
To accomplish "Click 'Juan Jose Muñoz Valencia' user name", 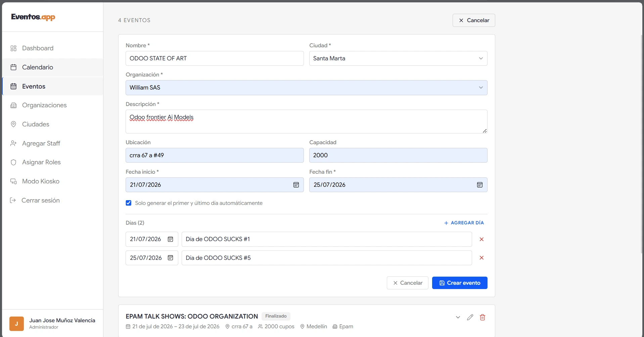I will (x=62, y=321).
